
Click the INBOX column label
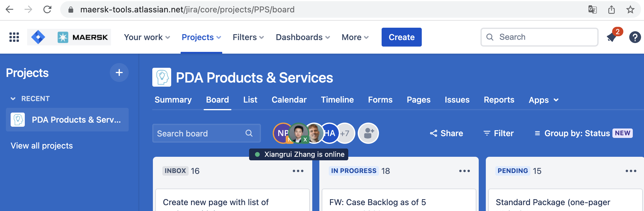[x=175, y=171]
